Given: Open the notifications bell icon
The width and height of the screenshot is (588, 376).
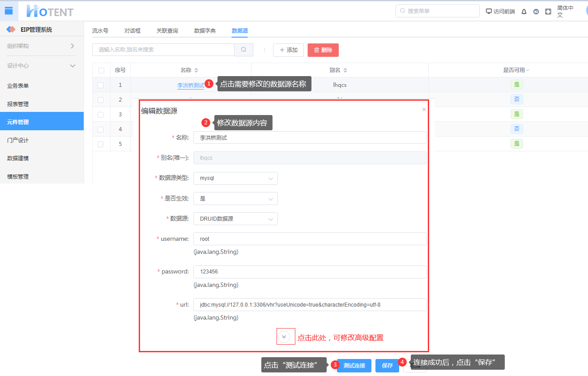Looking at the screenshot, I should pyautogui.click(x=524, y=12).
